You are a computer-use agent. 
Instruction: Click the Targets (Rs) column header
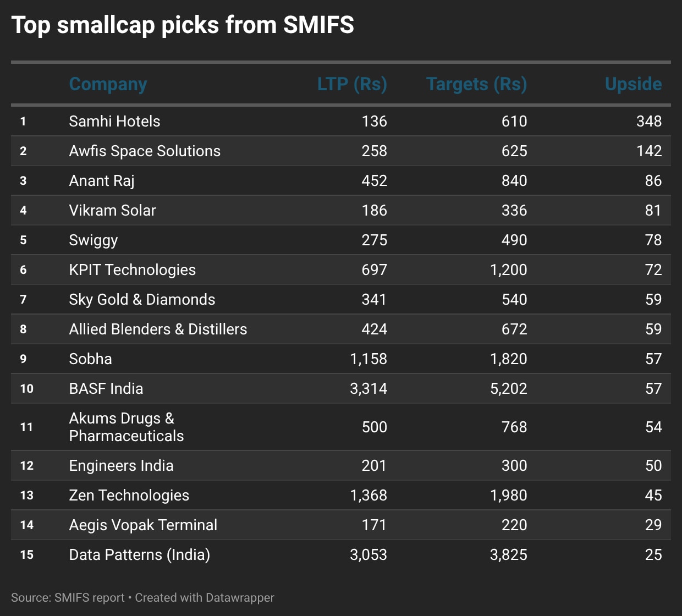click(x=476, y=84)
